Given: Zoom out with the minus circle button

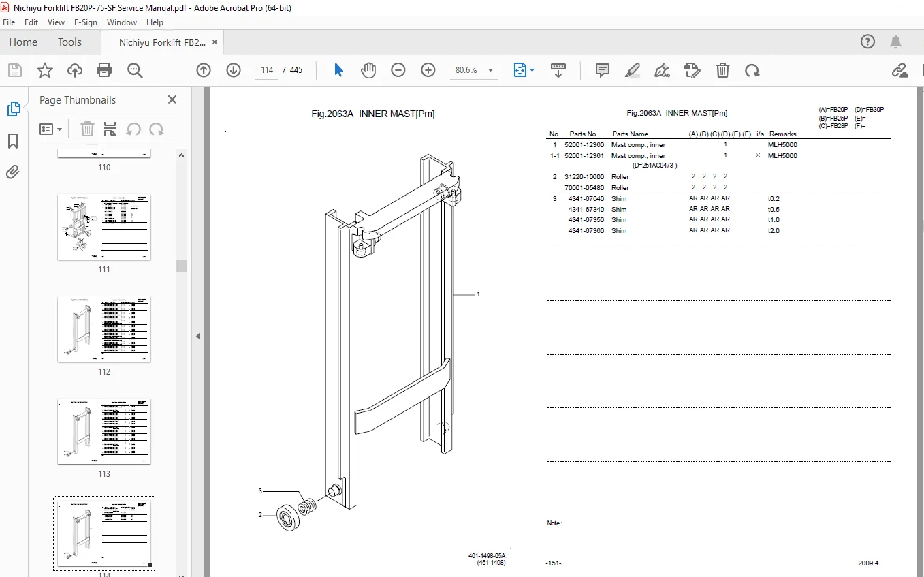Looking at the screenshot, I should click(x=398, y=70).
